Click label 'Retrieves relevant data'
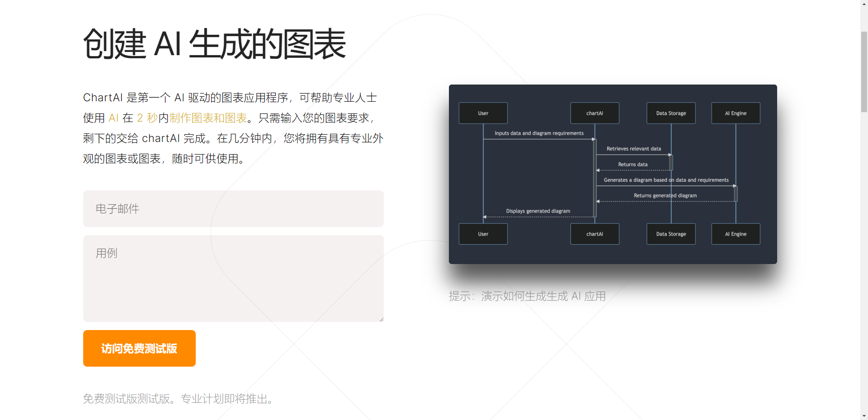868x420 pixels. tap(634, 149)
